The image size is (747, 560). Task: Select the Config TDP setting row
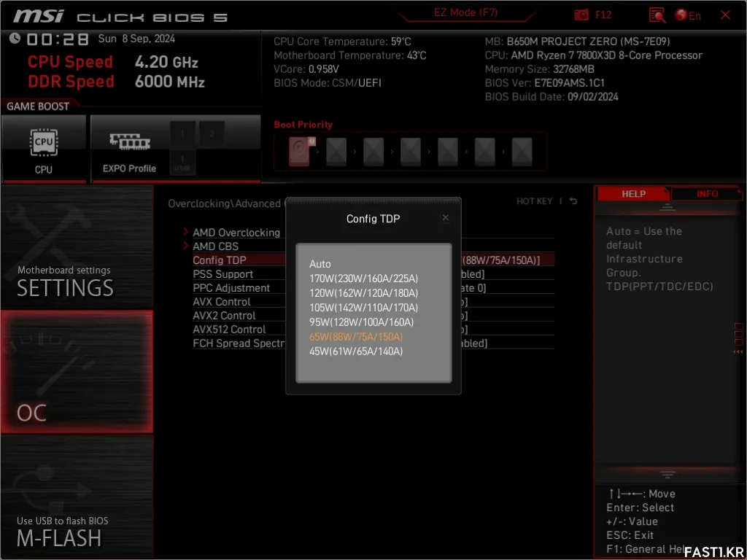click(373, 260)
